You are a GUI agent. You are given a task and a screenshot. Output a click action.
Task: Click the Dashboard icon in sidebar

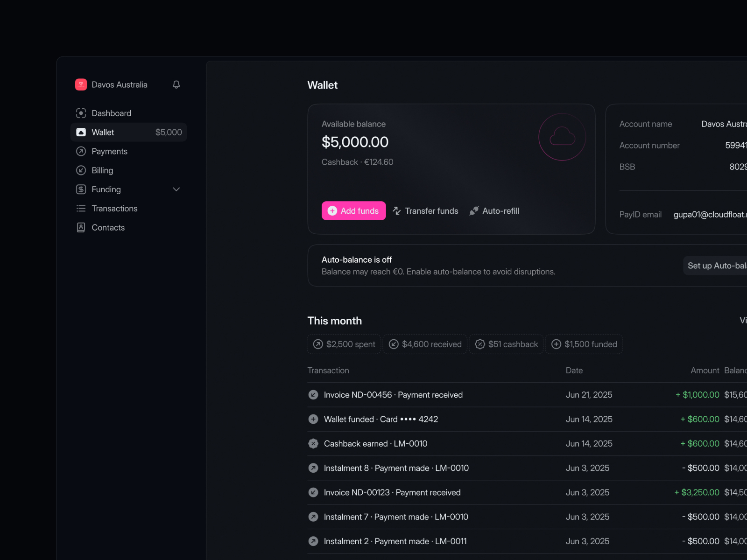click(x=81, y=113)
